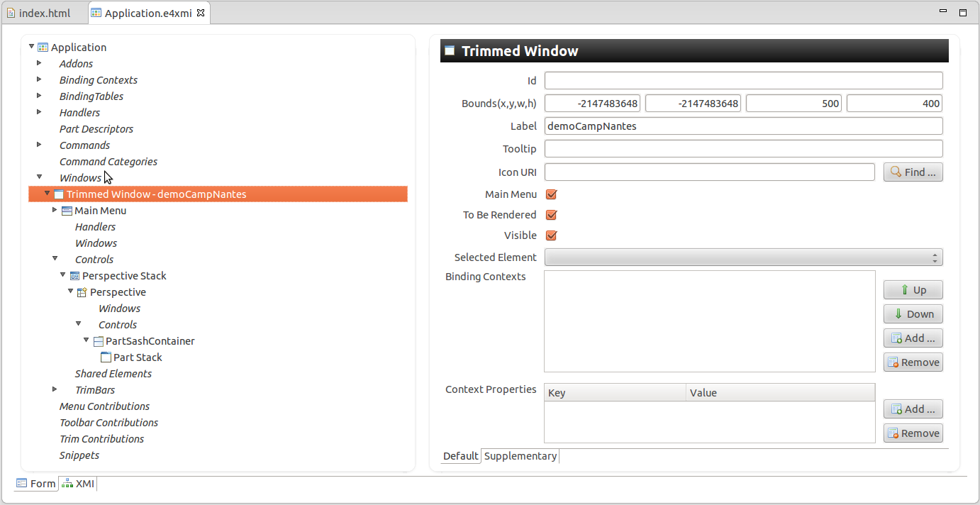980x505 pixels.
Task: Click the Key column header
Action: 615,392
